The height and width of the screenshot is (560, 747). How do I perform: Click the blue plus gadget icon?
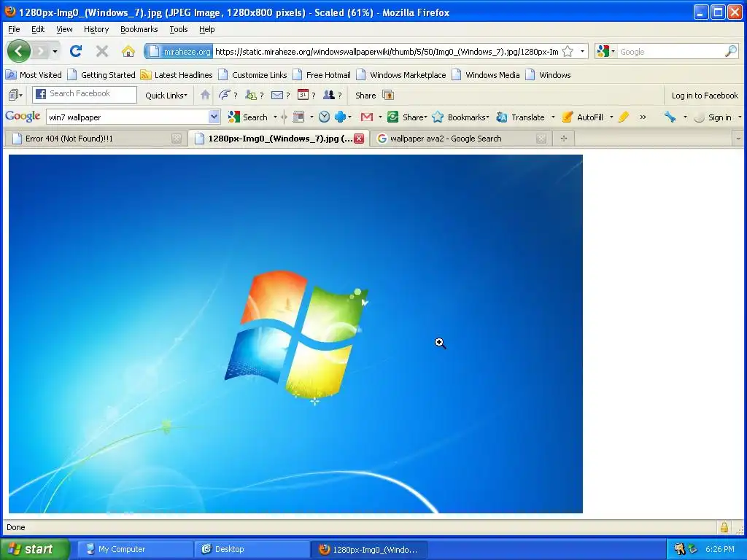(x=340, y=117)
